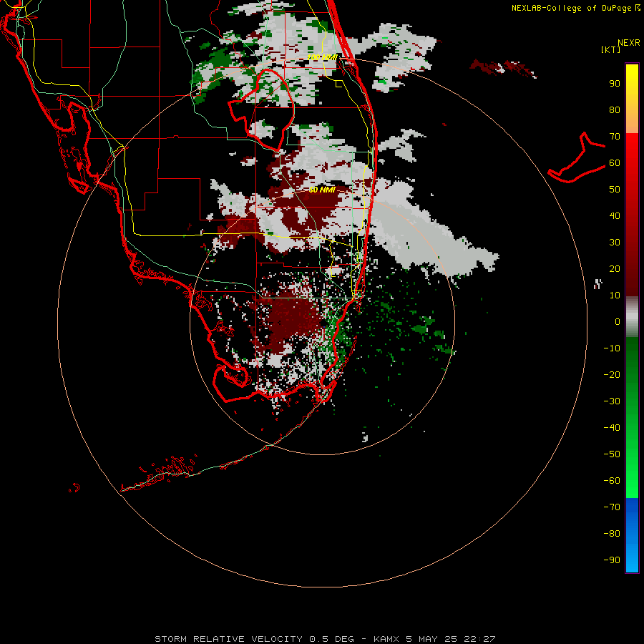Image resolution: width=644 pixels, height=644 pixels.
Task: Click the STORM RELATIVE VELOCITY footer title
Action: click(x=228, y=639)
